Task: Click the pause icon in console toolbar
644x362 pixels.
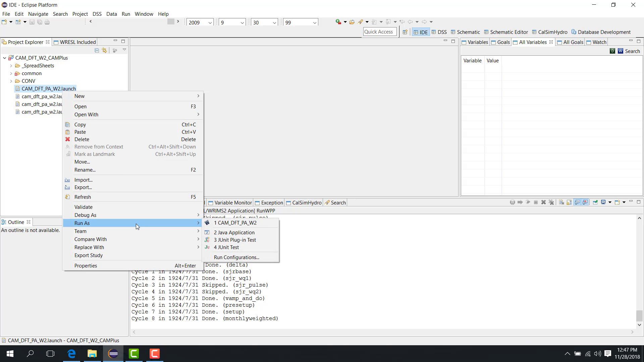Action: point(512,202)
